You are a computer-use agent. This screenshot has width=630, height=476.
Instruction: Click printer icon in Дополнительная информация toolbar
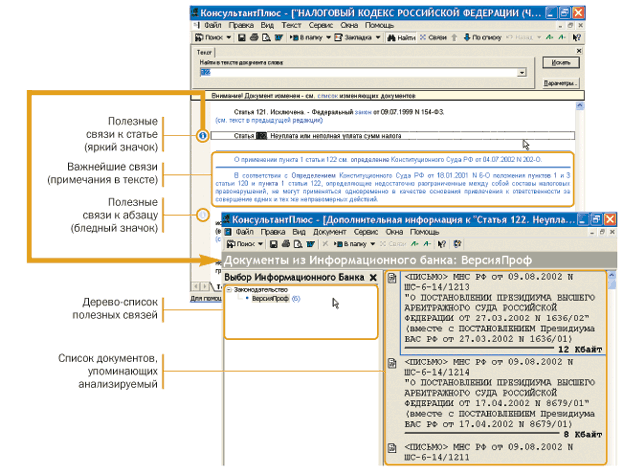286,244
